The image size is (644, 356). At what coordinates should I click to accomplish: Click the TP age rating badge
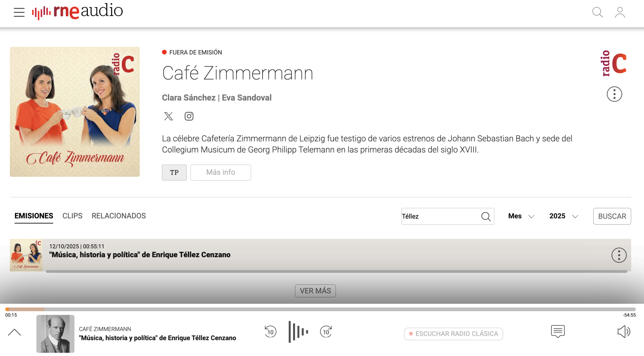174,172
